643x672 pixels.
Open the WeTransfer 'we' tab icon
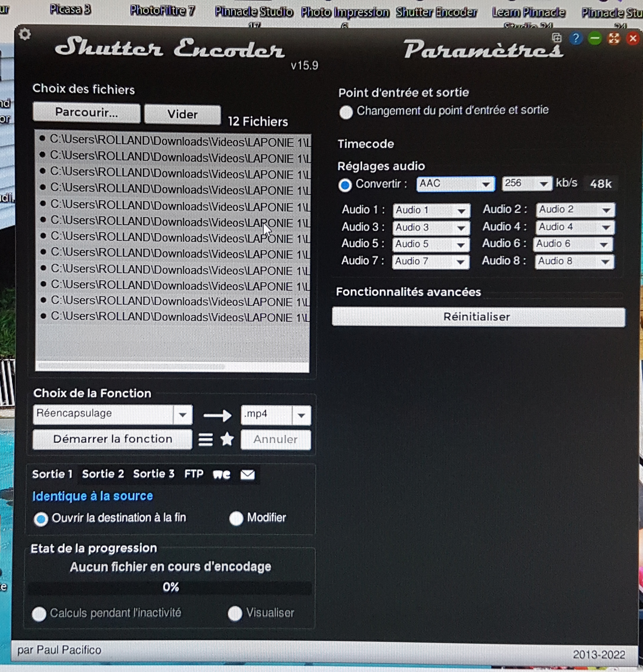click(221, 475)
